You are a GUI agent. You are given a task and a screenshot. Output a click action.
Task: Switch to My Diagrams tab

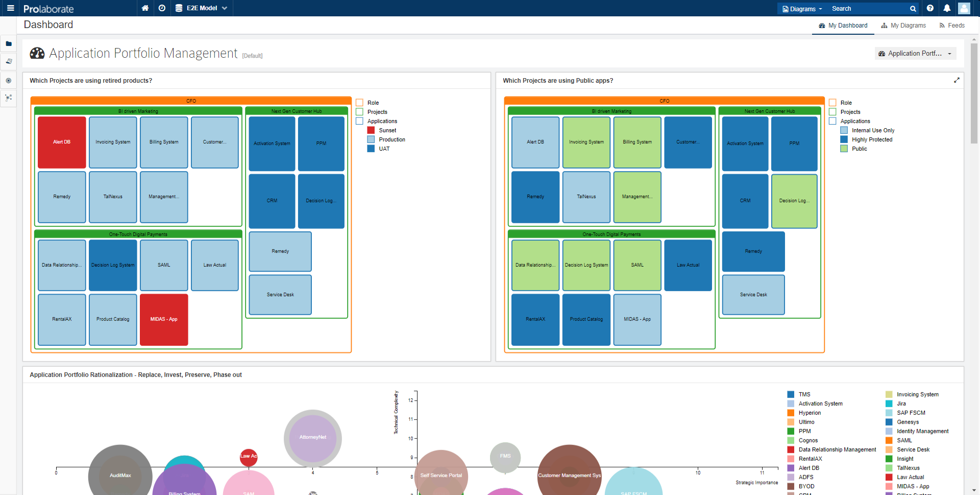903,26
